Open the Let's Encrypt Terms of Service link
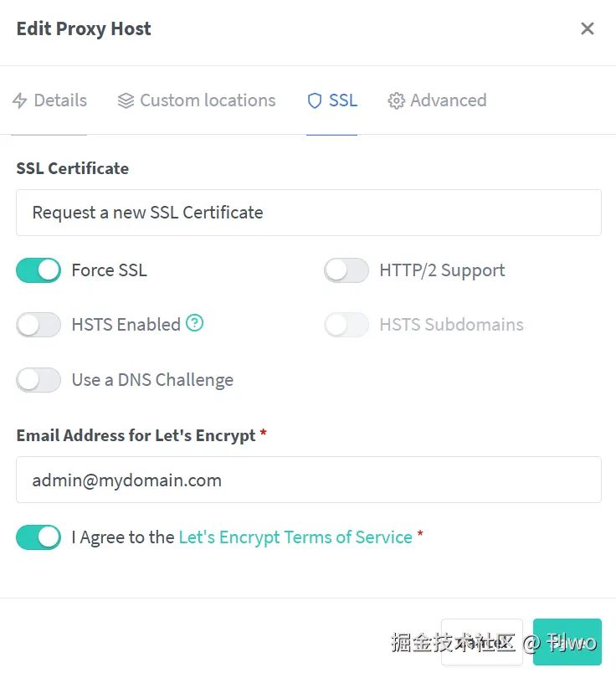Image resolution: width=616 pixels, height=673 pixels. pos(295,537)
